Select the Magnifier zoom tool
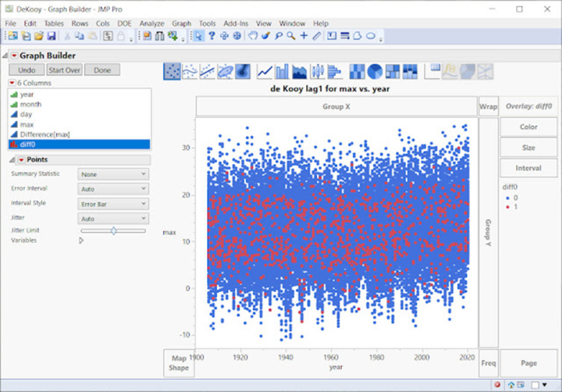The image size is (562, 392). (x=291, y=36)
